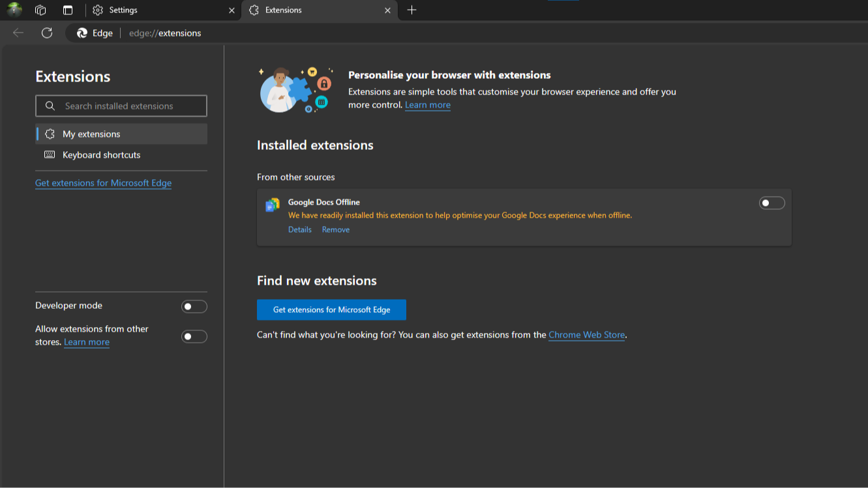The height and width of the screenshot is (488, 868).
Task: Click the Extensions sidebar heading
Action: point(73,76)
